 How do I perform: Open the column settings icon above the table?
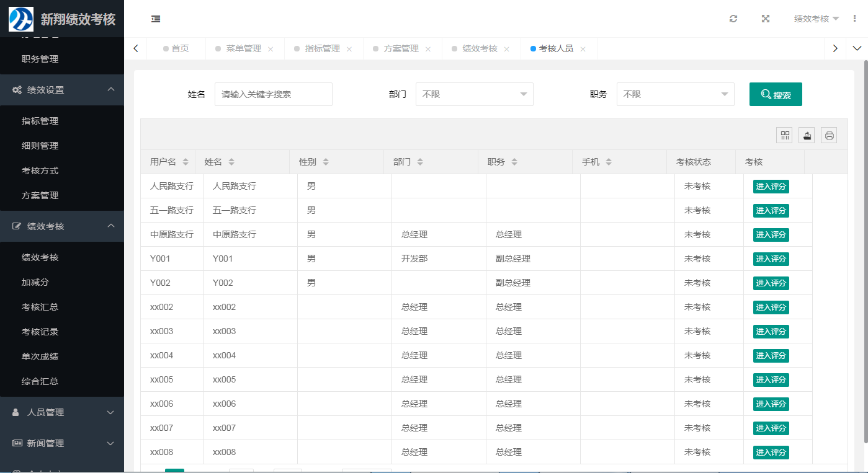point(784,135)
